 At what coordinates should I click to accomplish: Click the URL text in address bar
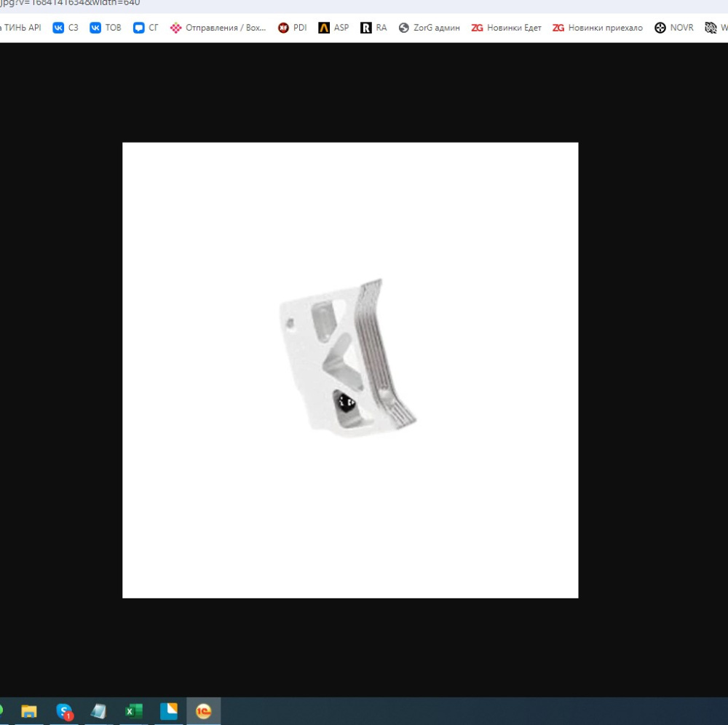click(x=70, y=3)
